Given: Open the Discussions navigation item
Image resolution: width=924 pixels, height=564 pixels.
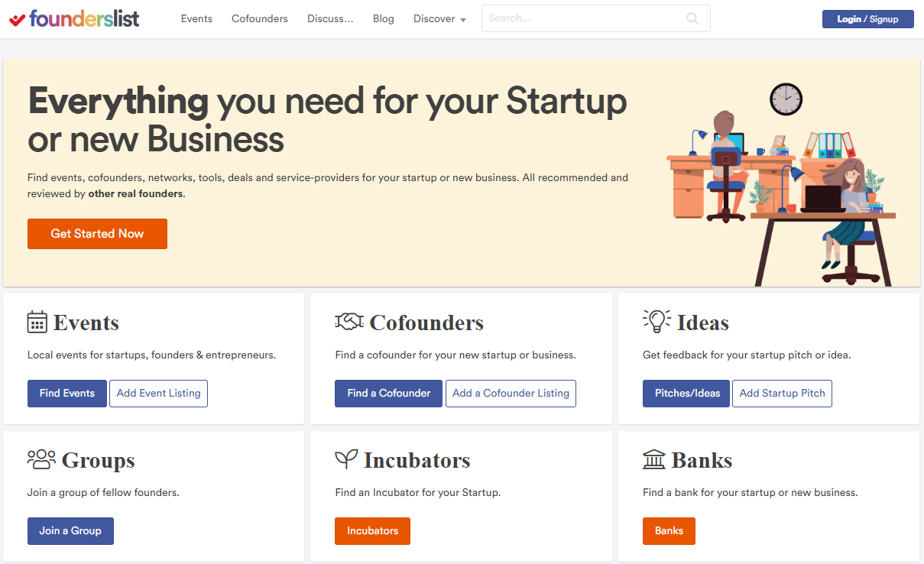Looking at the screenshot, I should 330,18.
